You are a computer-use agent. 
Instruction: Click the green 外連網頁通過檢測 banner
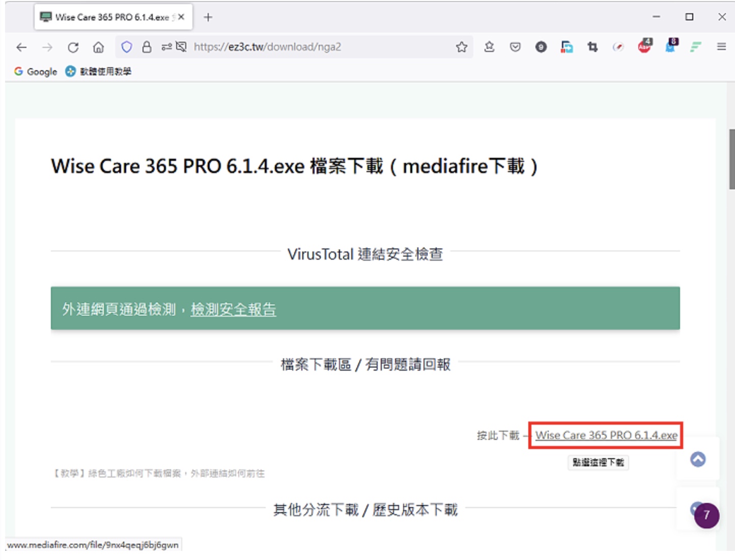(x=365, y=309)
